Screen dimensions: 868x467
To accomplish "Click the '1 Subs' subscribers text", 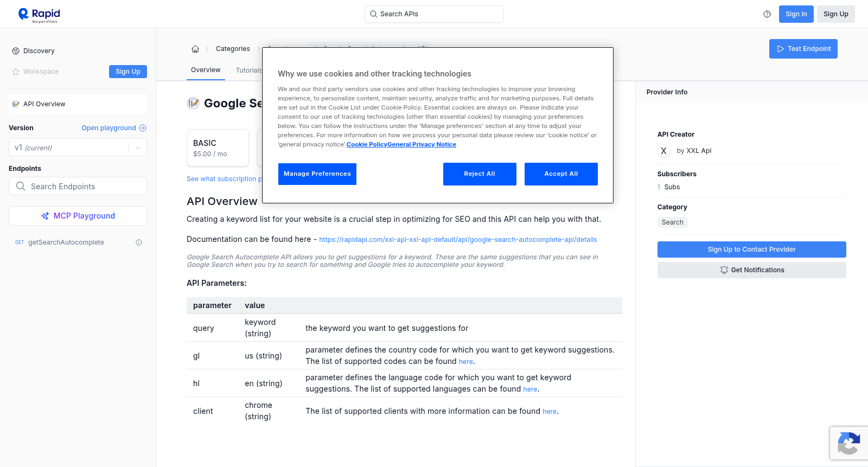I will pos(668,187).
